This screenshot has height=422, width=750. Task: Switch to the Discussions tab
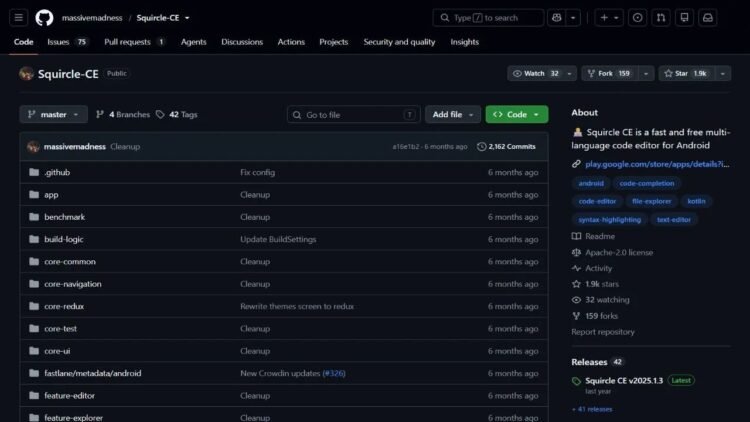242,42
